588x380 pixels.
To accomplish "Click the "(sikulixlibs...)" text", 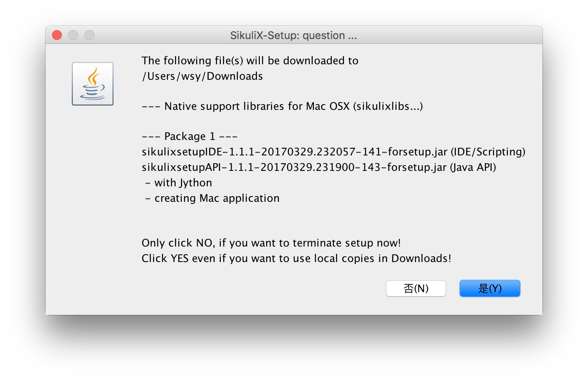I will (x=388, y=106).
